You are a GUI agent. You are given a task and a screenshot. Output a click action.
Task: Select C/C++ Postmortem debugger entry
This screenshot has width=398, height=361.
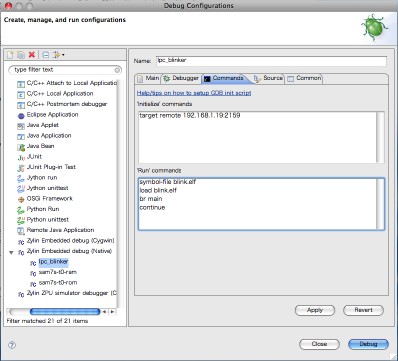click(x=67, y=104)
